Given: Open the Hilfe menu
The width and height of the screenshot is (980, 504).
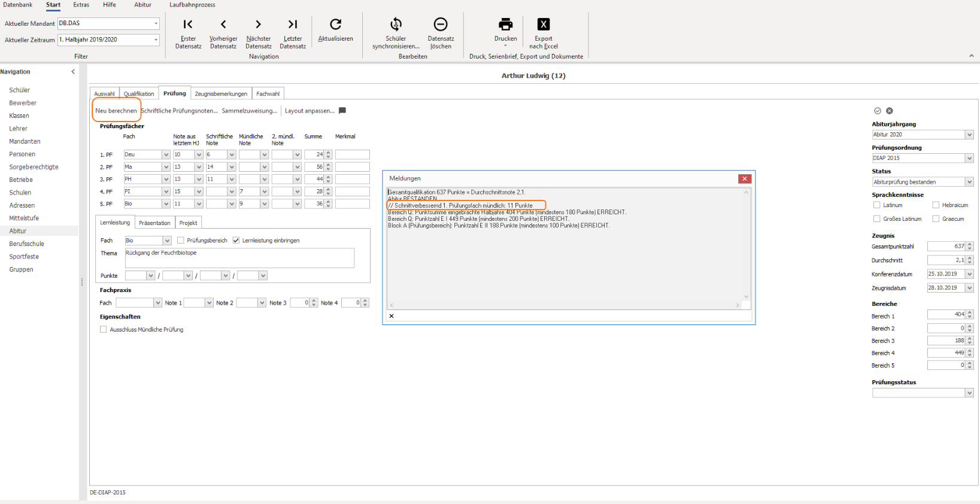Looking at the screenshot, I should coord(110,5).
